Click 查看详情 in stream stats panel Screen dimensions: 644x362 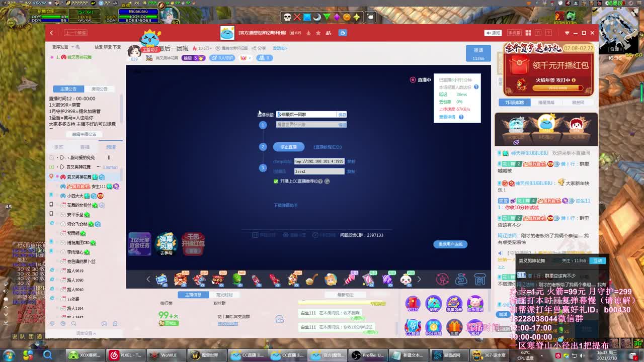(447, 117)
